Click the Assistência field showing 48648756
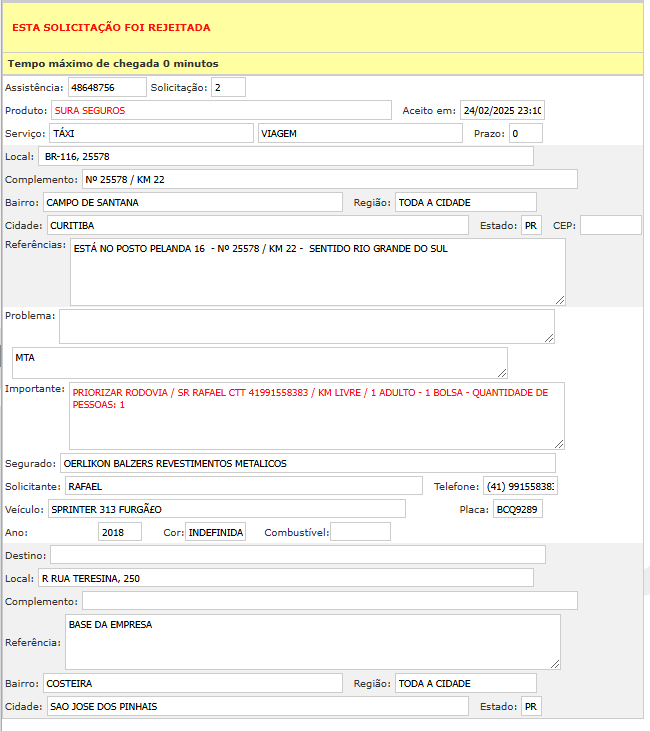650x731 pixels. tap(107, 88)
